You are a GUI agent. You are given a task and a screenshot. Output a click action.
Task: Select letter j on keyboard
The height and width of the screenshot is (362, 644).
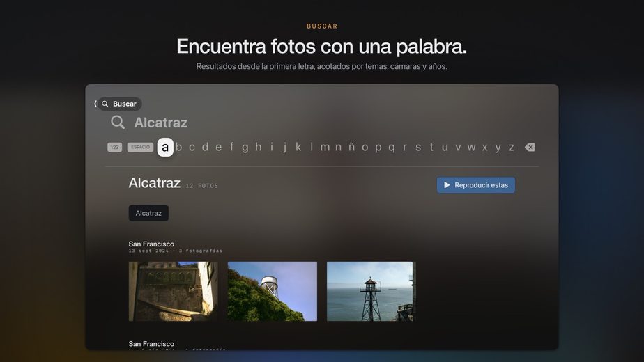pyautogui.click(x=285, y=148)
